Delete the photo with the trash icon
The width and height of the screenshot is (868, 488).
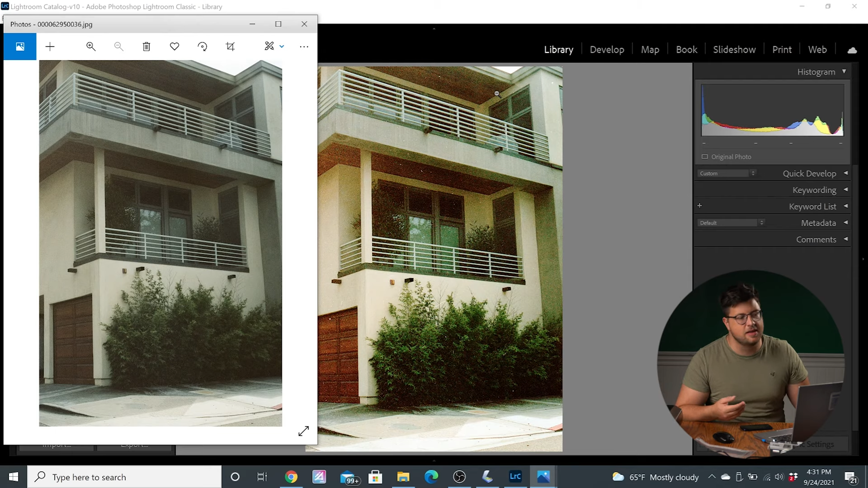point(146,47)
